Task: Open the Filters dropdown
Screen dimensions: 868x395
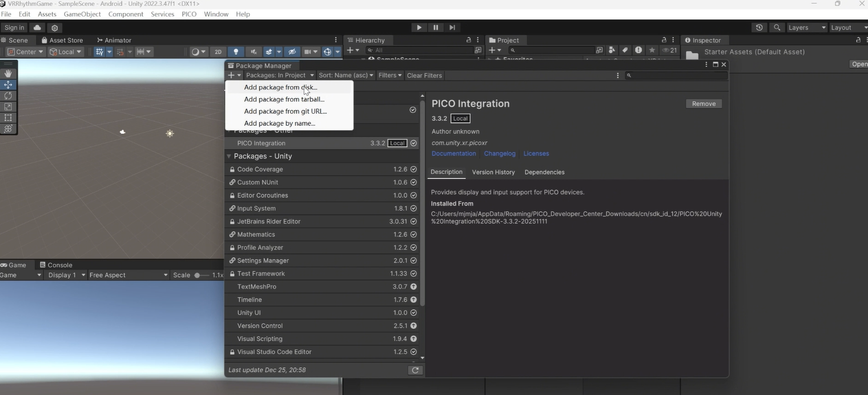Action: [390, 75]
